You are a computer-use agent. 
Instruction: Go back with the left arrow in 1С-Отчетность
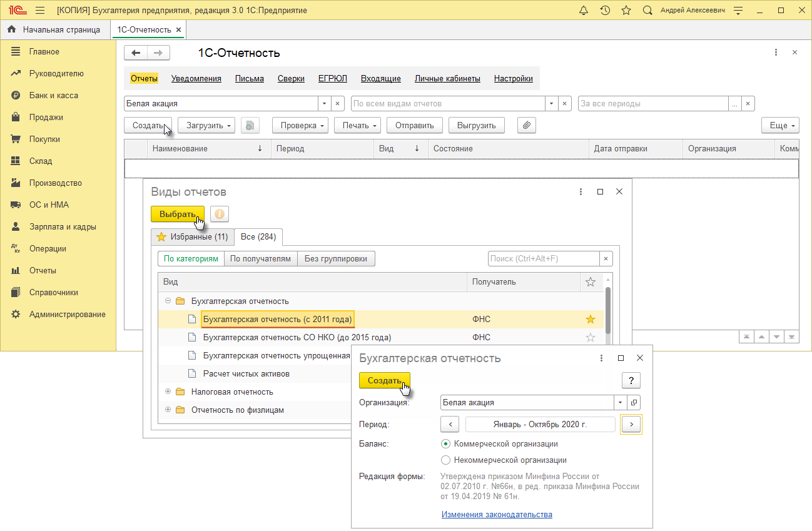coord(136,53)
